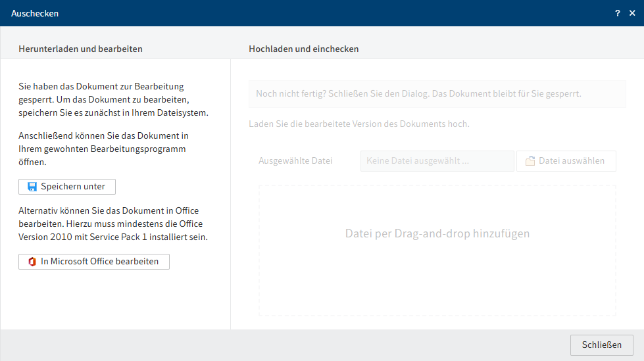The width and height of the screenshot is (644, 361).
Task: Click the Datei auswählen button
Action: 566,161
